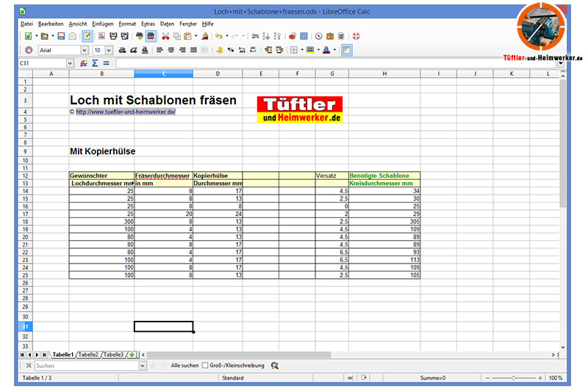Expand the Paste options arrow
Viewport: 588px width, 392px height.
click(196, 36)
